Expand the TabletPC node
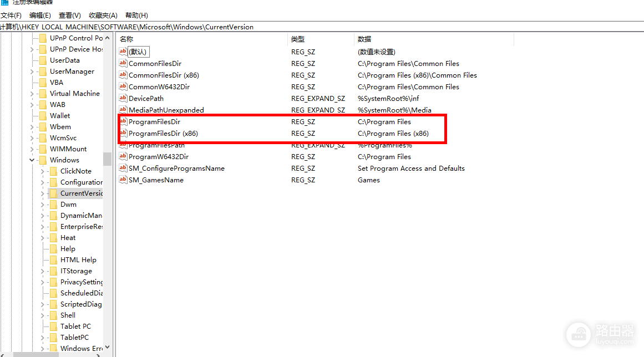 click(42, 337)
